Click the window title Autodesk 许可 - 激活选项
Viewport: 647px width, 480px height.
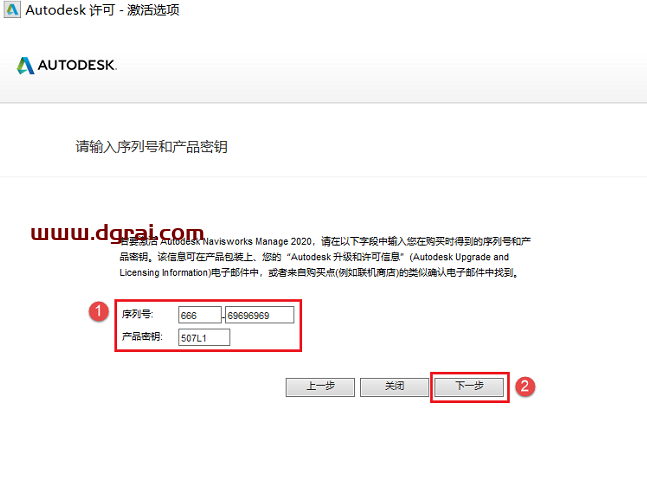102,10
